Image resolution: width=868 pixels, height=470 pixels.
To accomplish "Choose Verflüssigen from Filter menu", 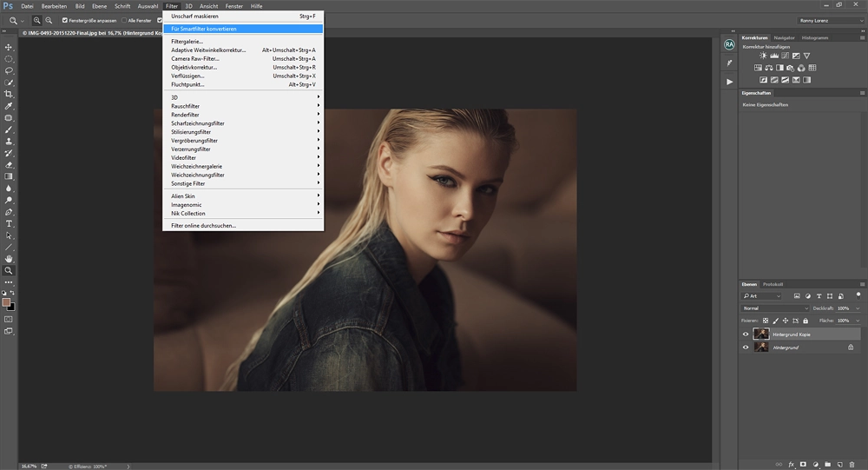I will point(243,76).
